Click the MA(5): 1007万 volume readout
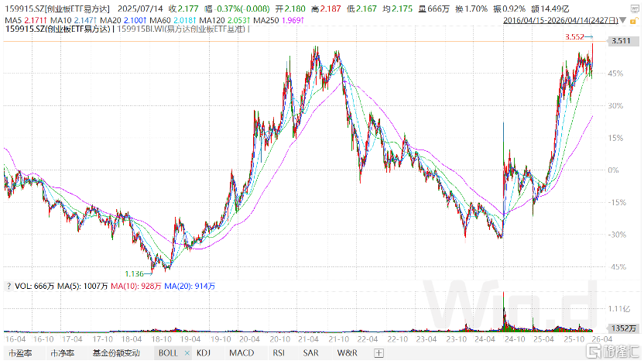This screenshot has height=364, width=644. coord(83,287)
